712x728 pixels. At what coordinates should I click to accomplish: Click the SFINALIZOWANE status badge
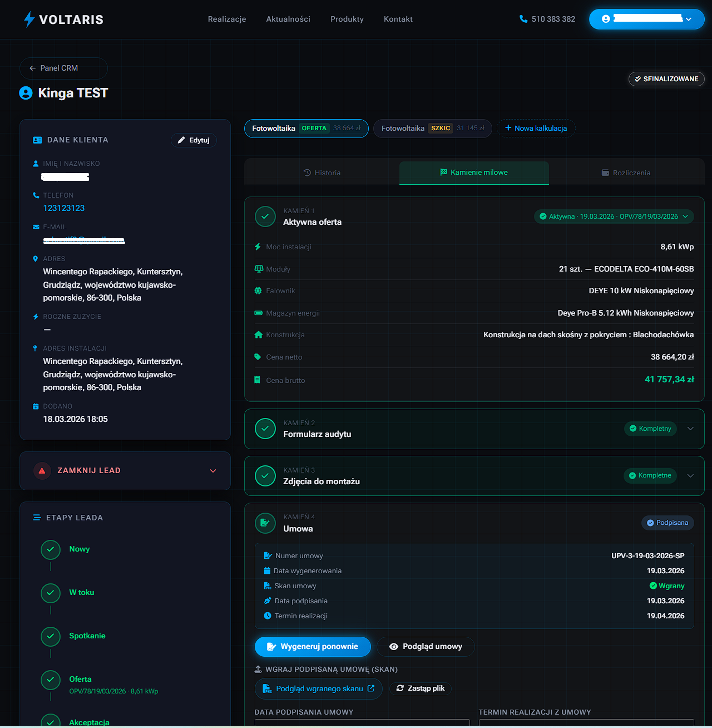point(666,78)
